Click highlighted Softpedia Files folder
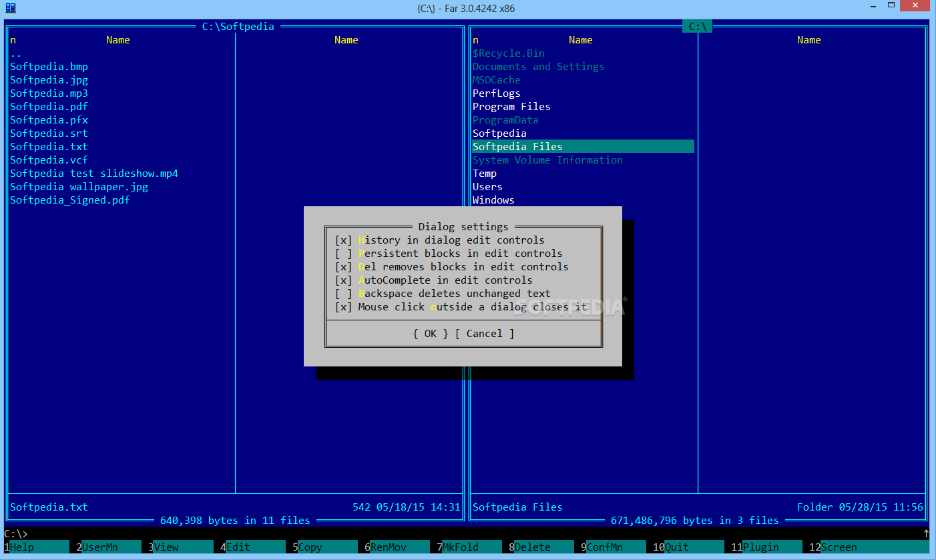Image resolution: width=936 pixels, height=560 pixels. click(583, 147)
